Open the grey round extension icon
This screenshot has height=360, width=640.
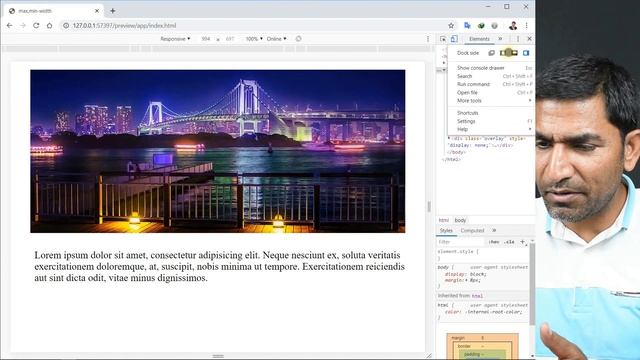click(x=494, y=25)
